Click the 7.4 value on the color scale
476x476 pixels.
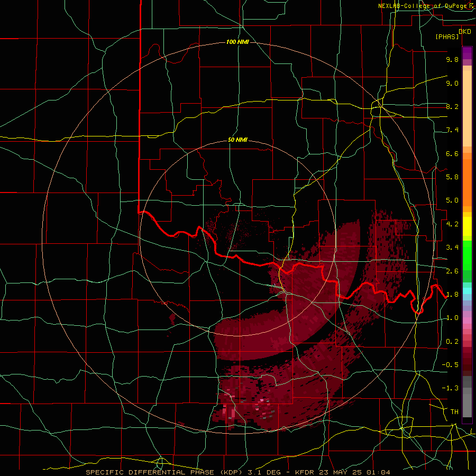(452, 130)
